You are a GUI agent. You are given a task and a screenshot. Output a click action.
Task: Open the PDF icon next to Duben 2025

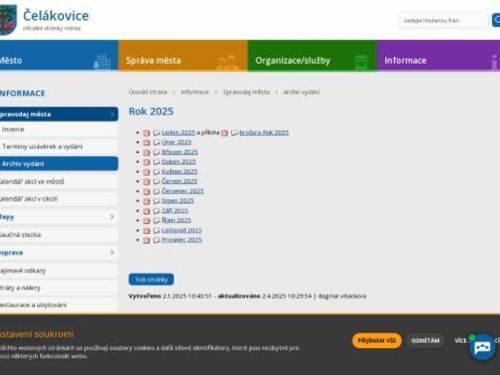pos(147,162)
